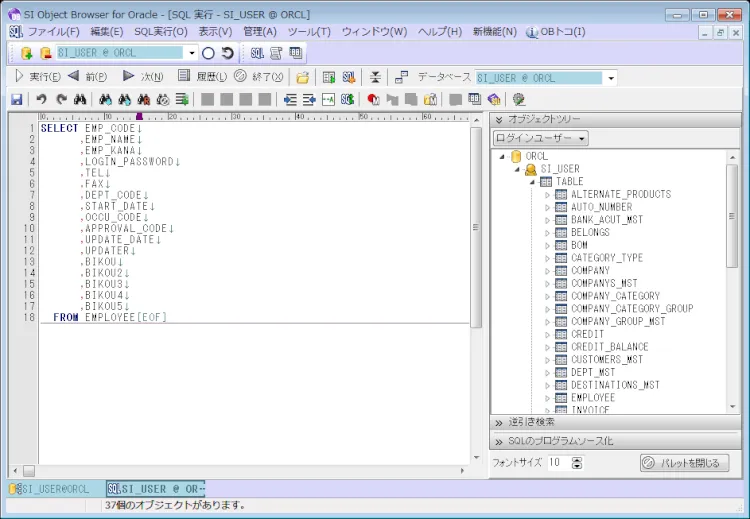Open the OBトコ(I) menu
750x519 pixels.
(556, 32)
